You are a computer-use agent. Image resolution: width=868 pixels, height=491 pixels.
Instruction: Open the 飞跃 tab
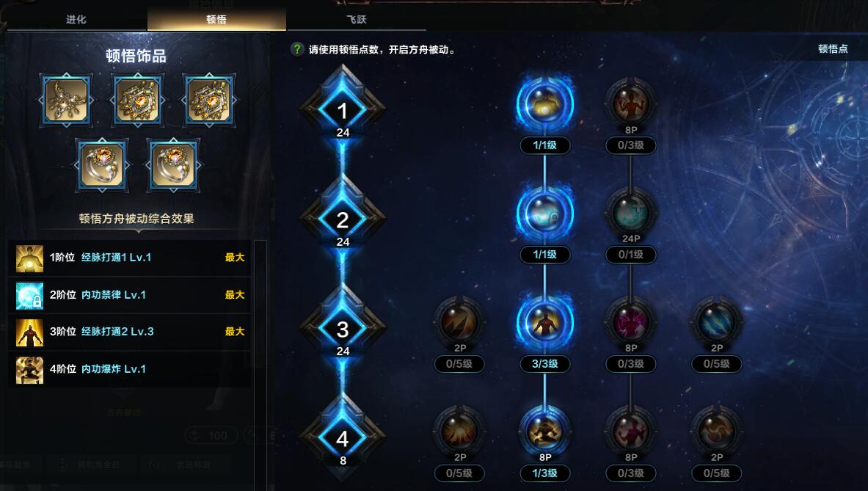[357, 19]
